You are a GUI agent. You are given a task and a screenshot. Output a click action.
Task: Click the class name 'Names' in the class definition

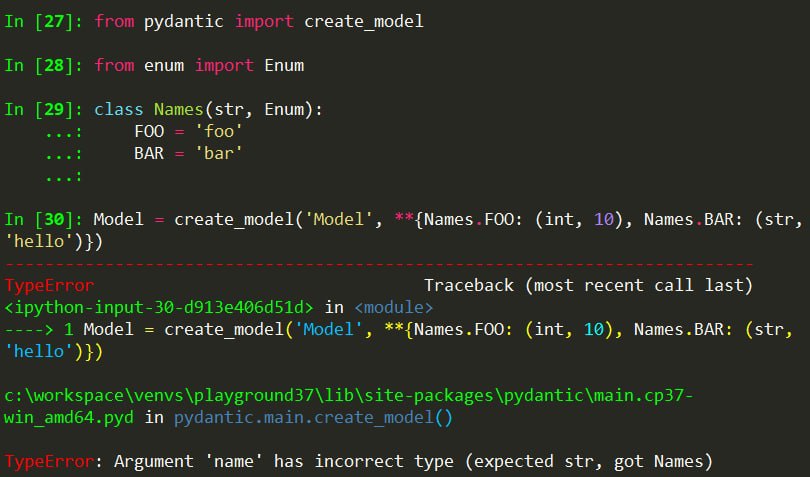tap(179, 109)
